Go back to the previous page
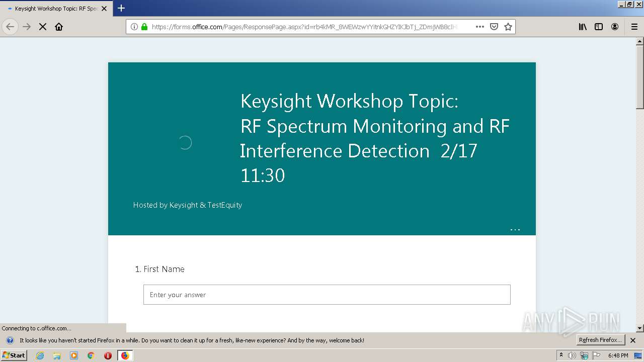This screenshot has width=644, height=362. 10,27
